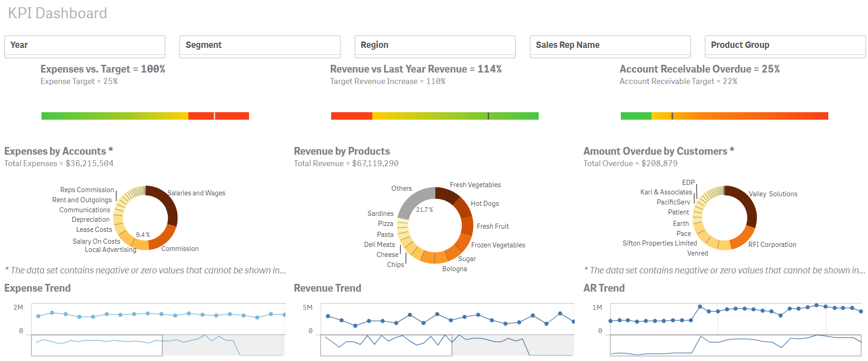Click the Expense Trend mini chart range selector

[97, 345]
